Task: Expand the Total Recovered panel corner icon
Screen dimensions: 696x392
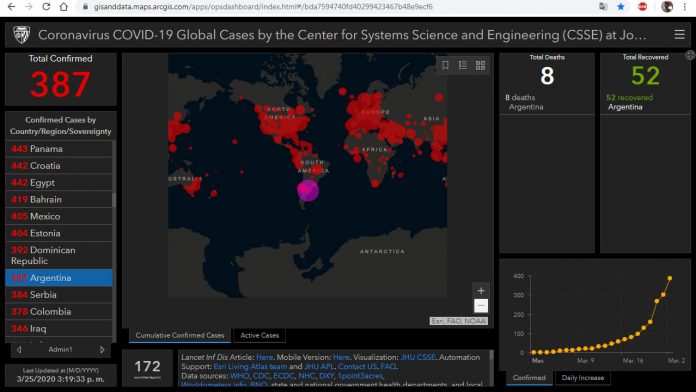Action: 690,55
